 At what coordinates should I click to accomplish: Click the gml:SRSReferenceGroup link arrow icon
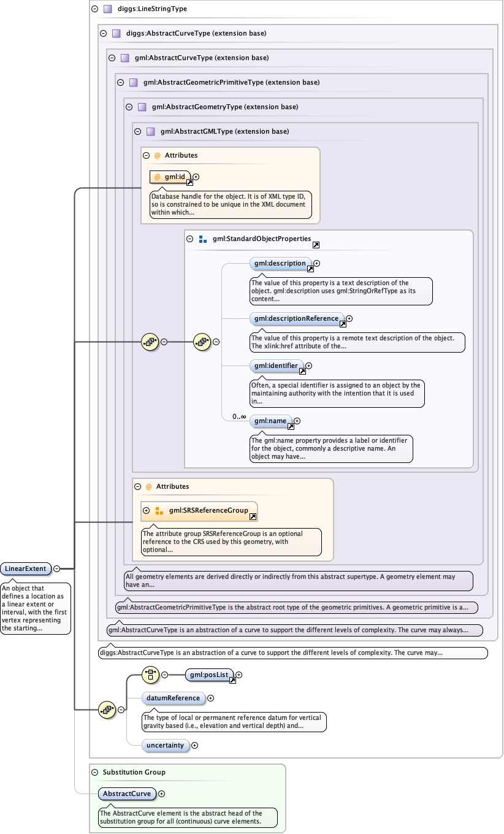tap(253, 517)
